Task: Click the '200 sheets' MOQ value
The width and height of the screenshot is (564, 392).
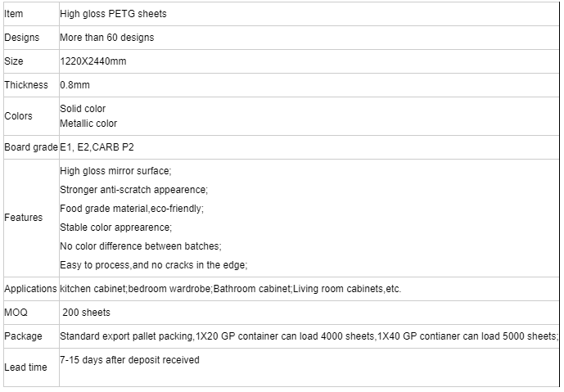Action: 86,313
